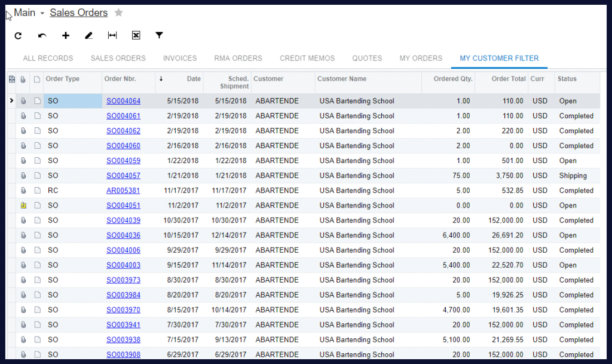Open order link AR005381
This screenshot has width=612, height=364.
123,191
